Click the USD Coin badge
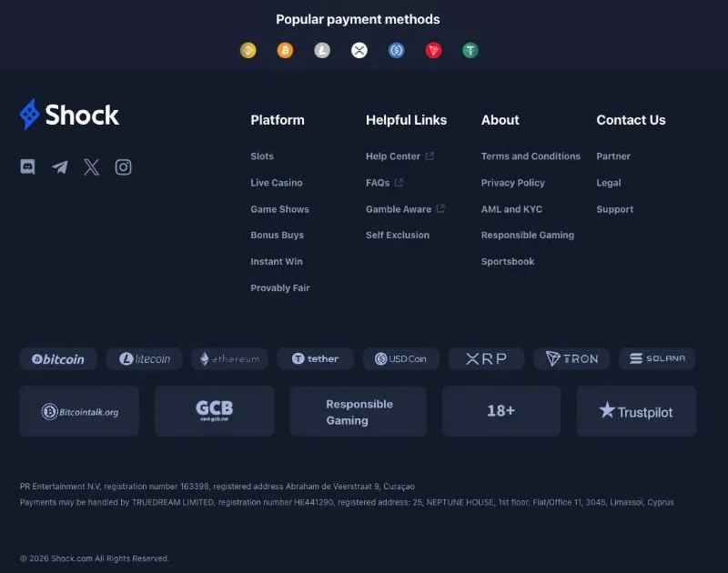The height and width of the screenshot is (573, 728). [x=400, y=358]
